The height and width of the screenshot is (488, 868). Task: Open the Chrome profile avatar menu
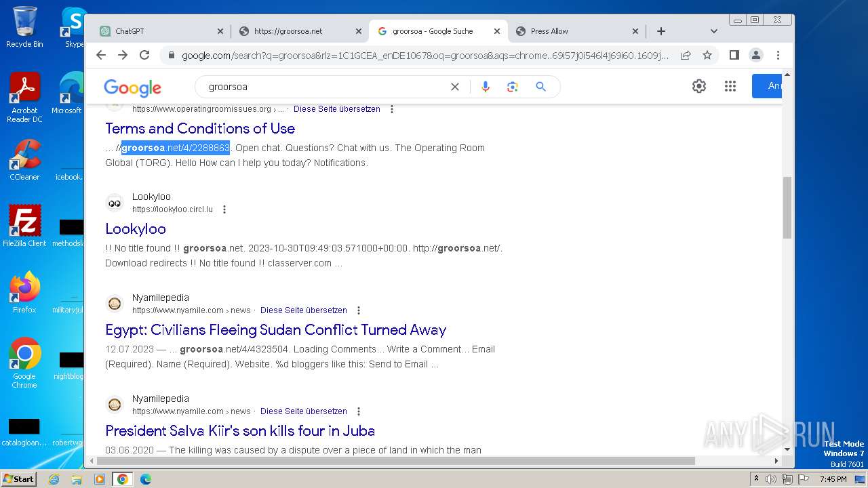[x=756, y=55]
